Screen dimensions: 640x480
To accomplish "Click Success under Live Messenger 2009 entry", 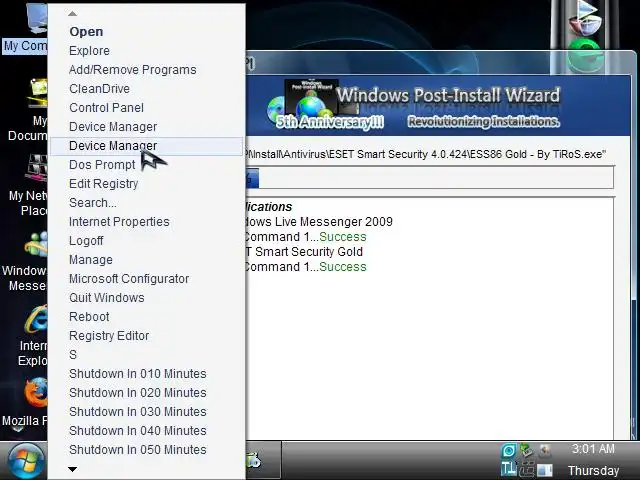I will pyautogui.click(x=342, y=237).
